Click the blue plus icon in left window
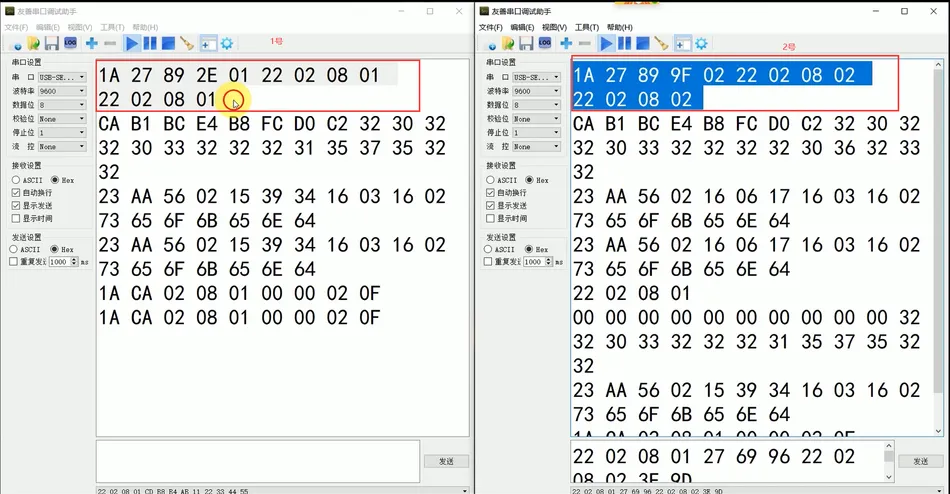Screen dimensions: 950x494 (x=91, y=43)
